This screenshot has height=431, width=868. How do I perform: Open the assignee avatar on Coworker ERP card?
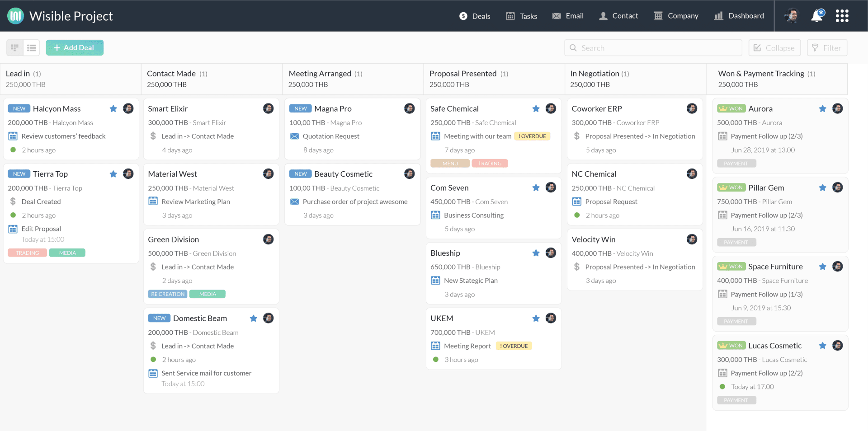tap(692, 108)
